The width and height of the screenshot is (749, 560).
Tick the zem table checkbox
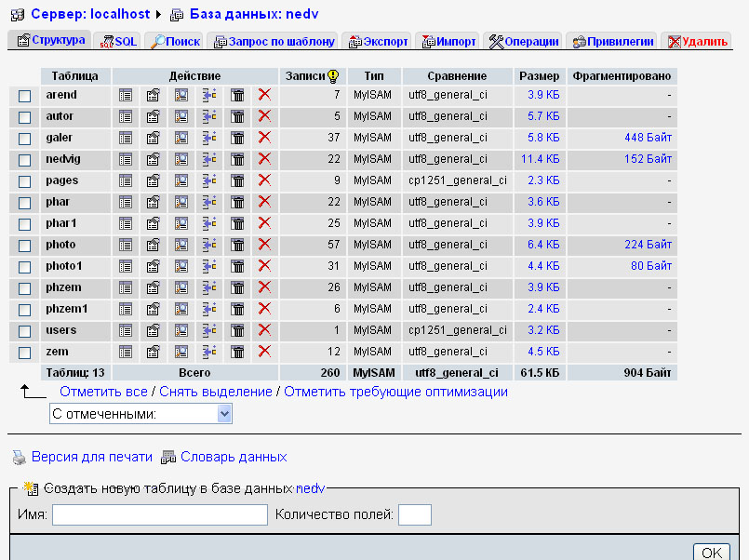24,353
